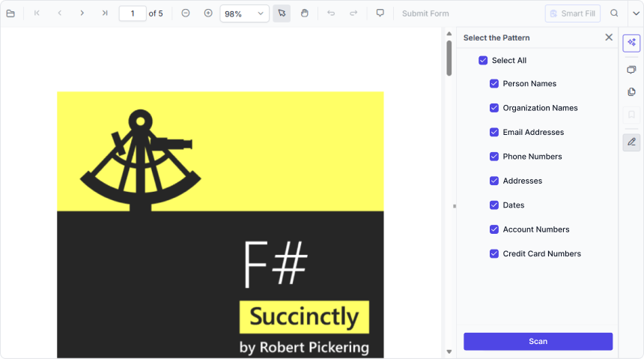Uncheck the Person Names checkbox
Viewport: 644px width, 359px height.
pos(494,83)
